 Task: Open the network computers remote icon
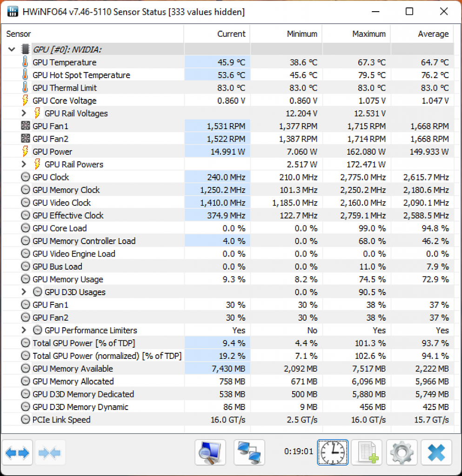pyautogui.click(x=249, y=453)
